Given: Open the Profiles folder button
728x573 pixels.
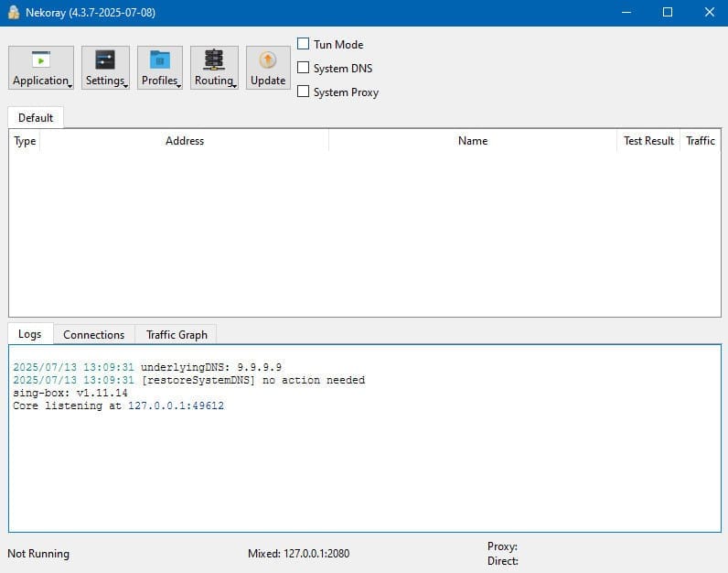Looking at the screenshot, I should pyautogui.click(x=160, y=68).
